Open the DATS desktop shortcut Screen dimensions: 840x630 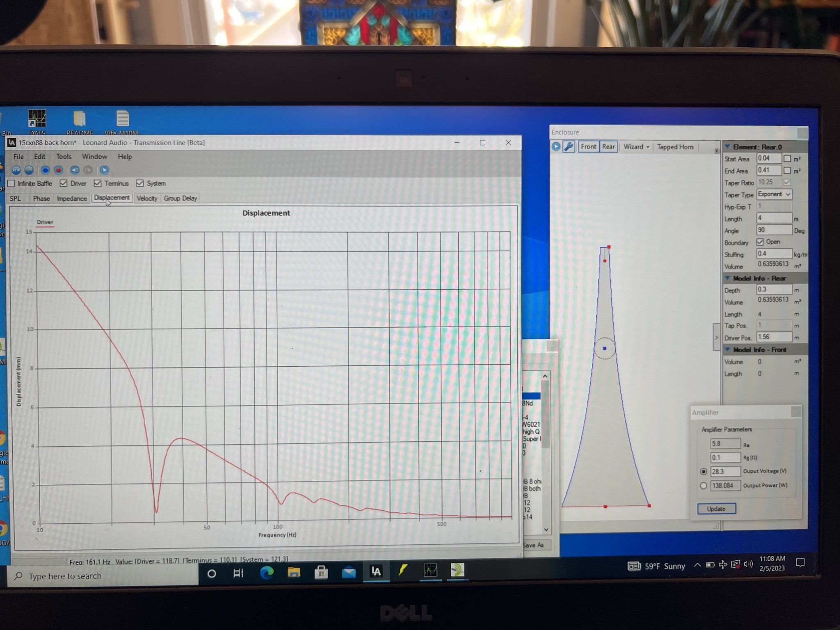coord(37,122)
